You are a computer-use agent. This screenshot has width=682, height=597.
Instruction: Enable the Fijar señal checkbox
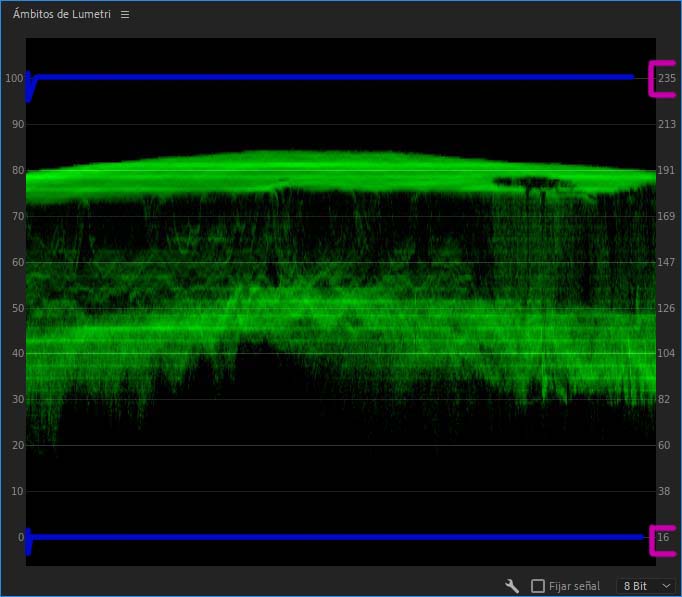click(x=538, y=586)
